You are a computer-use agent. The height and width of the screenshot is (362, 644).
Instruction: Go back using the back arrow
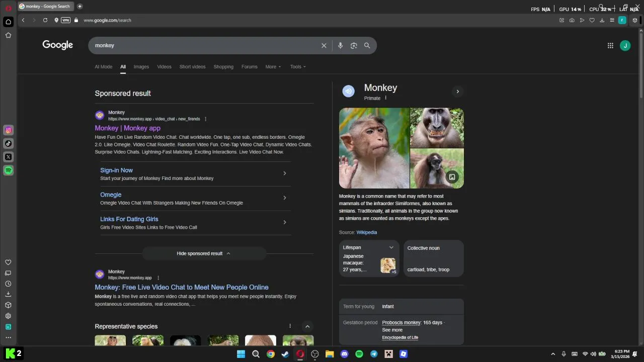tap(23, 20)
